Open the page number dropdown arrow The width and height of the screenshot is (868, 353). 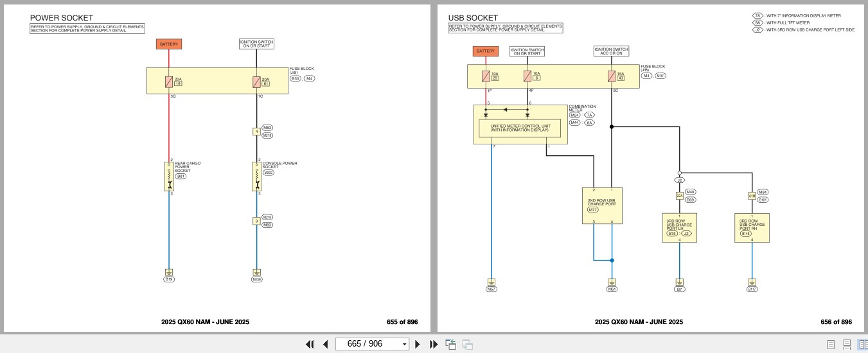coord(404,344)
